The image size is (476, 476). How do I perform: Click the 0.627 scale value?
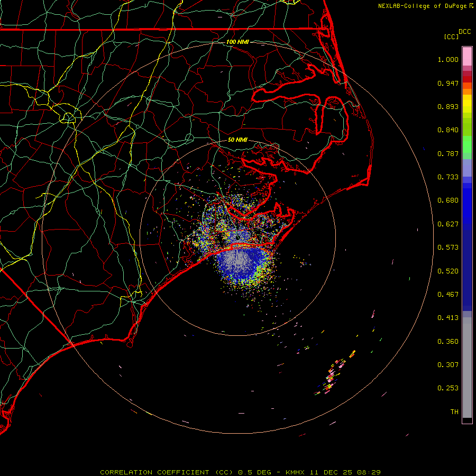click(448, 224)
